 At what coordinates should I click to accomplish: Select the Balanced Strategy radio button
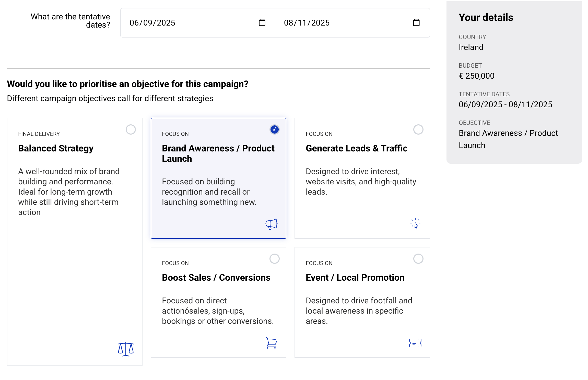tap(131, 129)
